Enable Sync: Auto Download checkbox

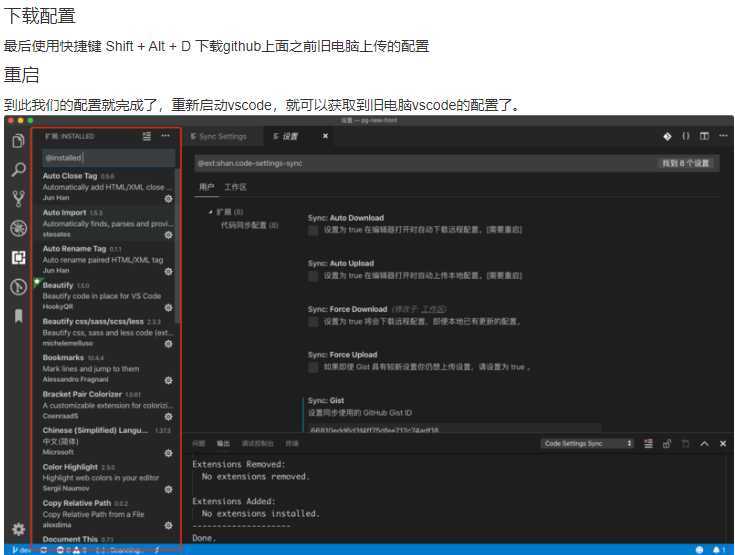[313, 230]
